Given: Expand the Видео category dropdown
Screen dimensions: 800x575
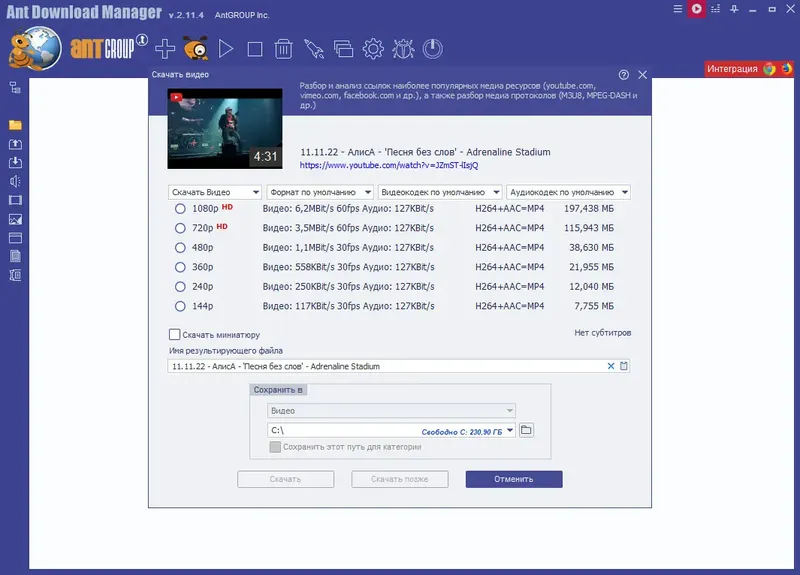Looking at the screenshot, I should coord(391,410).
